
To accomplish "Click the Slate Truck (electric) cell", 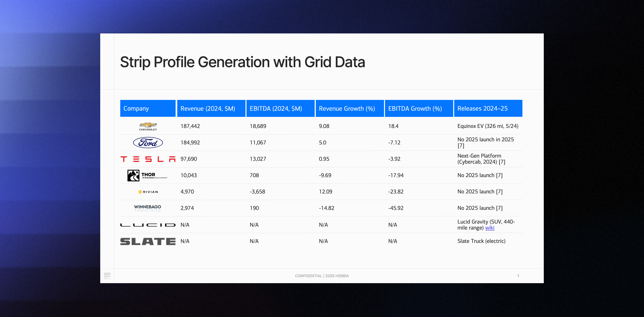I will [x=481, y=241].
